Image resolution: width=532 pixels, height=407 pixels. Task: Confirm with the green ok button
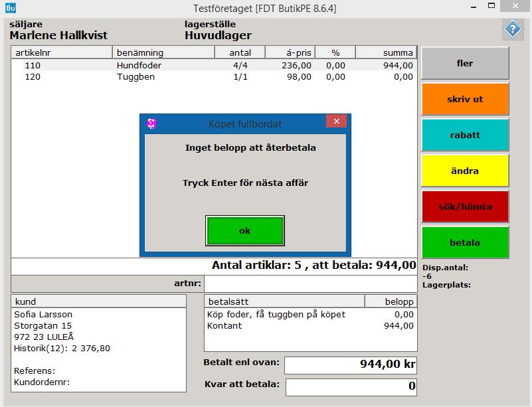244,230
